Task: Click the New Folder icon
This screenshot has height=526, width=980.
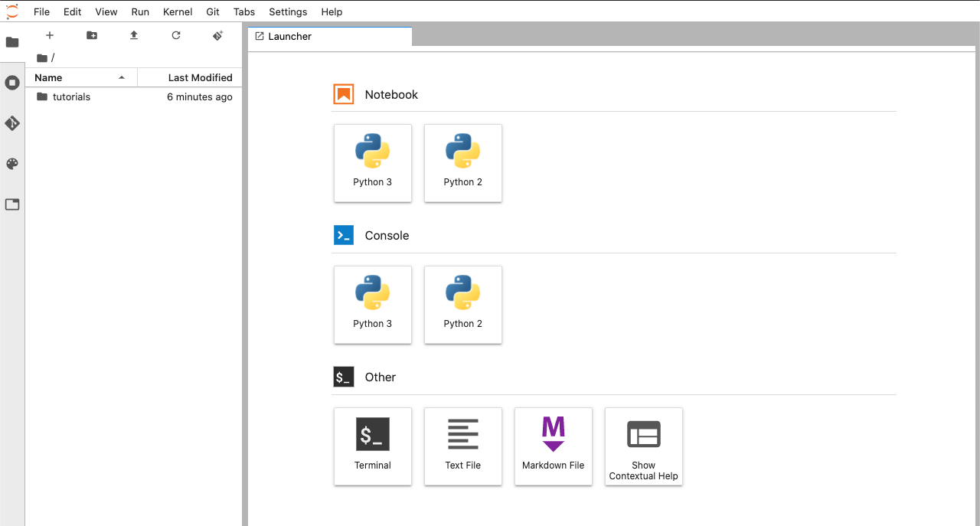Action: 92,35
